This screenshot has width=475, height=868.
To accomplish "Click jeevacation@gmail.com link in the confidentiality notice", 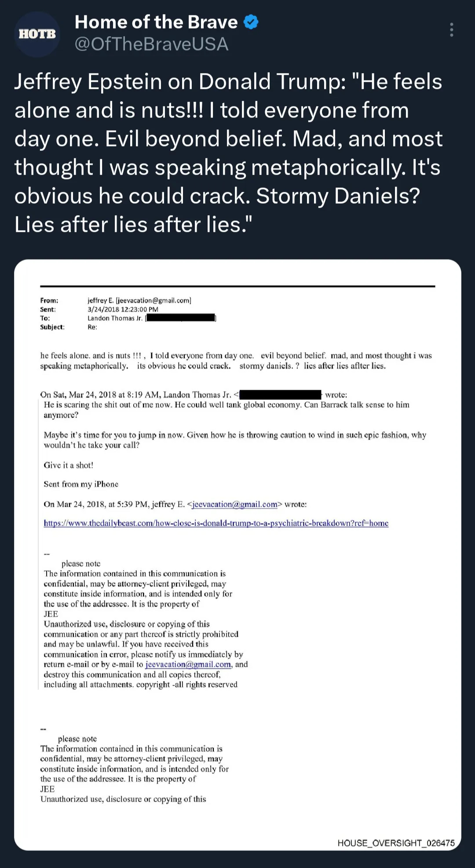I will tap(188, 664).
